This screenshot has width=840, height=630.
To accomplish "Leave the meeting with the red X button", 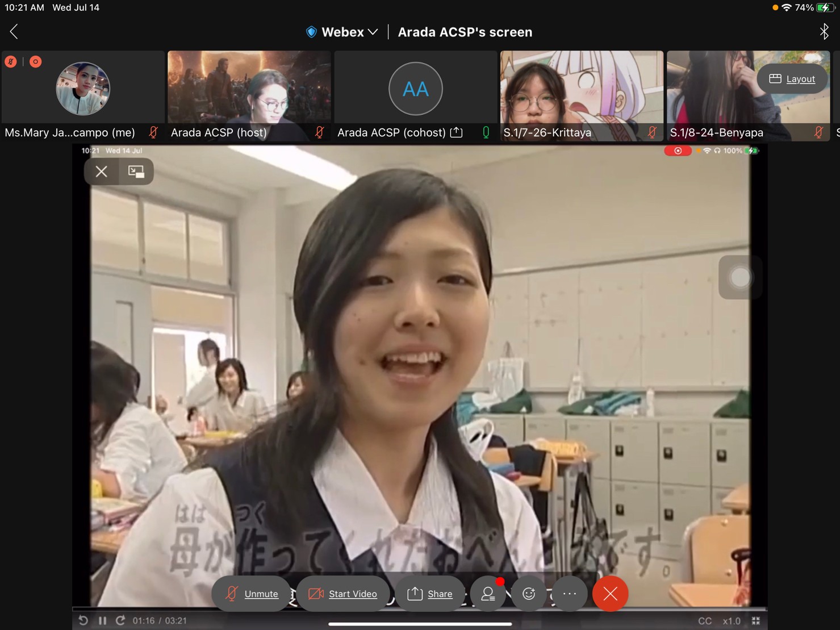I will pyautogui.click(x=611, y=594).
